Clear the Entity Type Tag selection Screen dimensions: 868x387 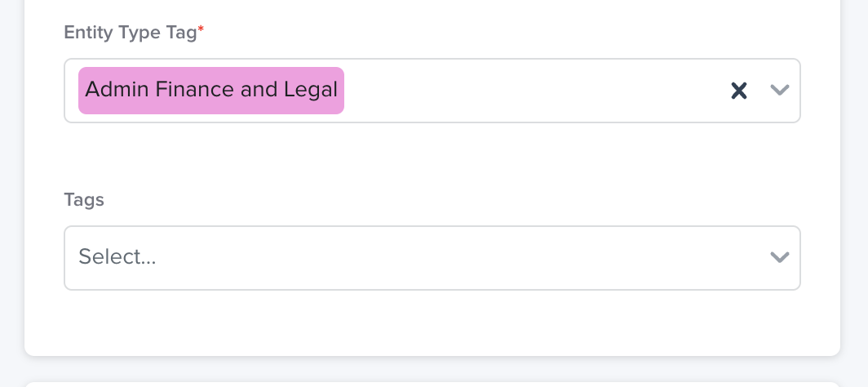pyautogui.click(x=738, y=91)
